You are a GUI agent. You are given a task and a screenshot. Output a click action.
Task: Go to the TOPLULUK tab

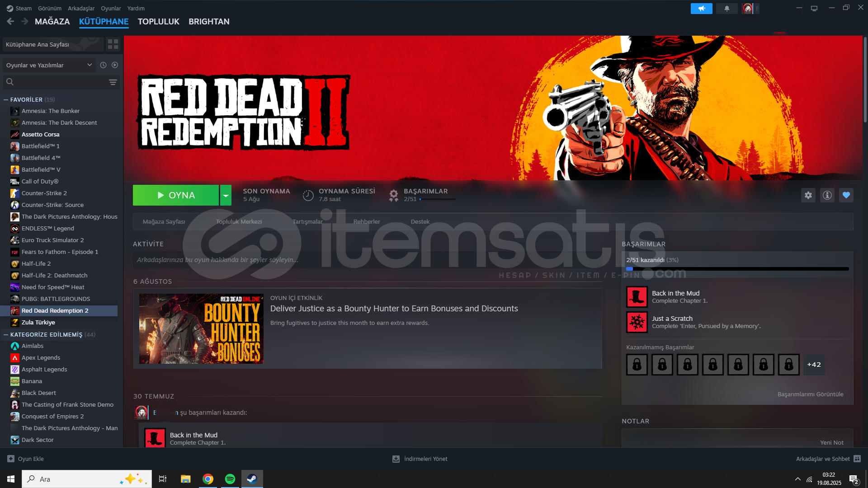[x=158, y=21]
